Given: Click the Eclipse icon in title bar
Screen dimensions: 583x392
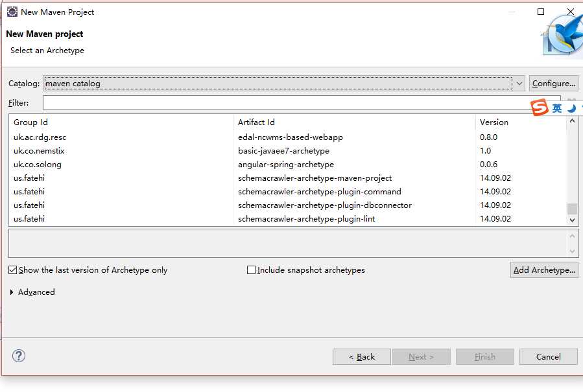Looking at the screenshot, I should tap(12, 12).
